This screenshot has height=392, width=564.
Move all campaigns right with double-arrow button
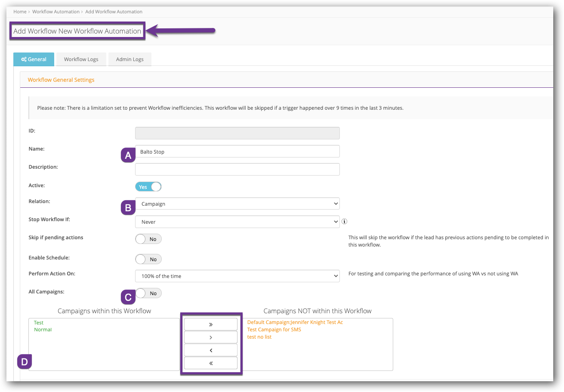211,324
